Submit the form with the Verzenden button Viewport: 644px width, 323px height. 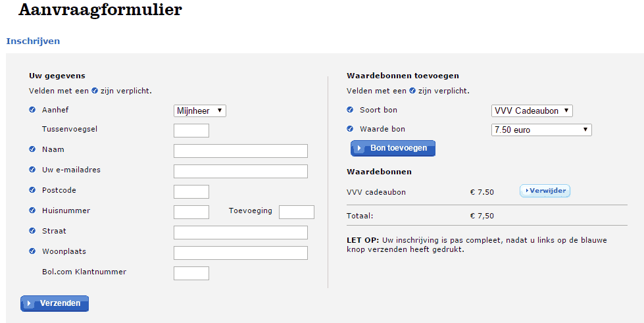point(55,304)
